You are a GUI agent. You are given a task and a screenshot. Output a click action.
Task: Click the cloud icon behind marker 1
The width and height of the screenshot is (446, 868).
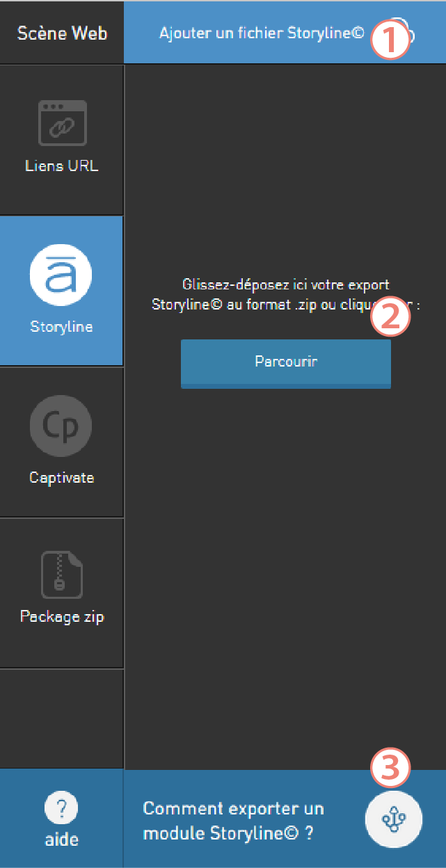[x=407, y=33]
